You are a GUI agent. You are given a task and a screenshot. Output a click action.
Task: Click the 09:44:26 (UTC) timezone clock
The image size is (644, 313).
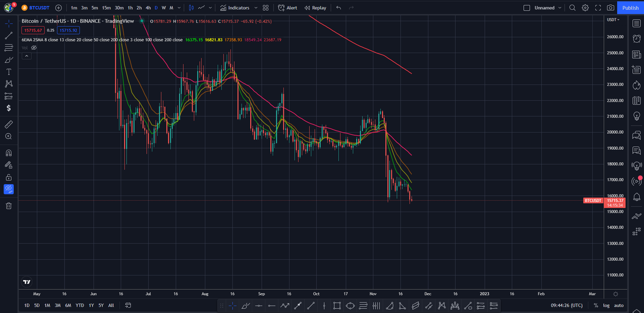click(567, 305)
